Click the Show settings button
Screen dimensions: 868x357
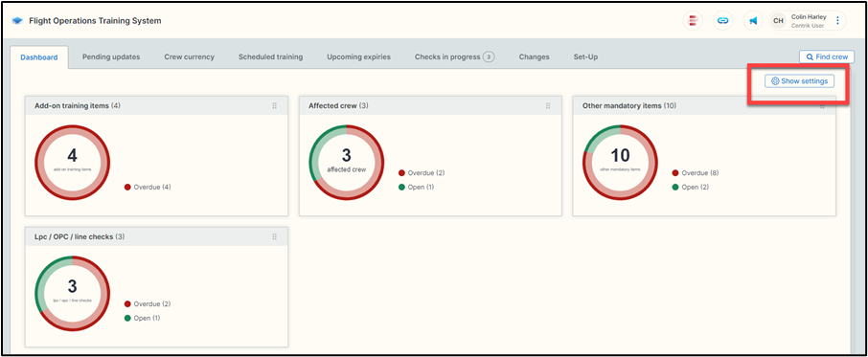coord(799,81)
